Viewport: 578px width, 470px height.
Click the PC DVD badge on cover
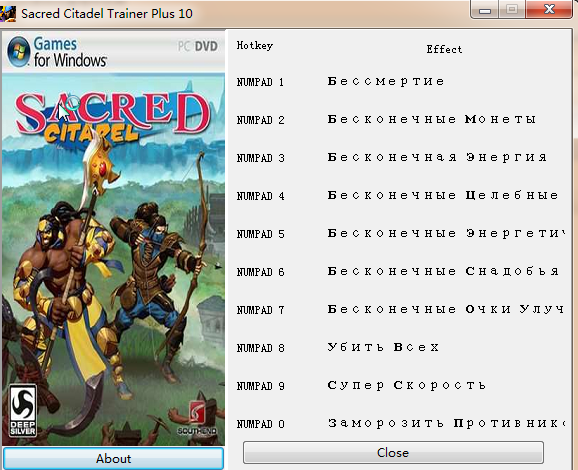pos(198,46)
